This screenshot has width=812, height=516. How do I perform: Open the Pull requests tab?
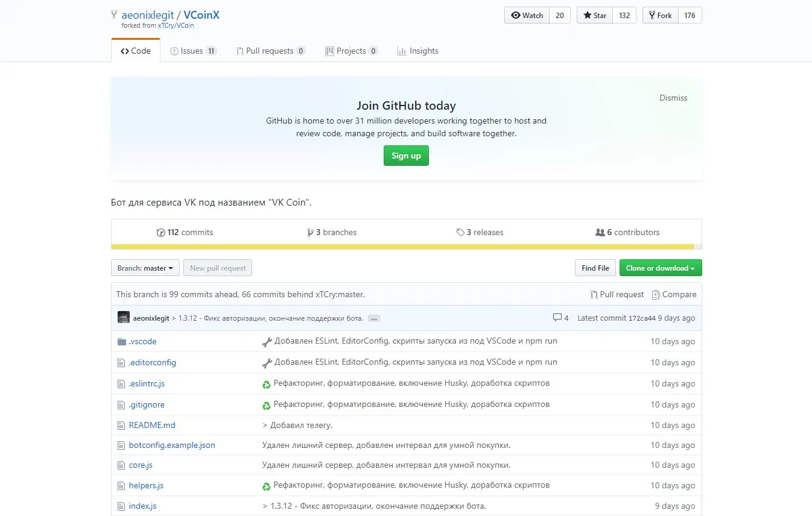click(x=271, y=51)
